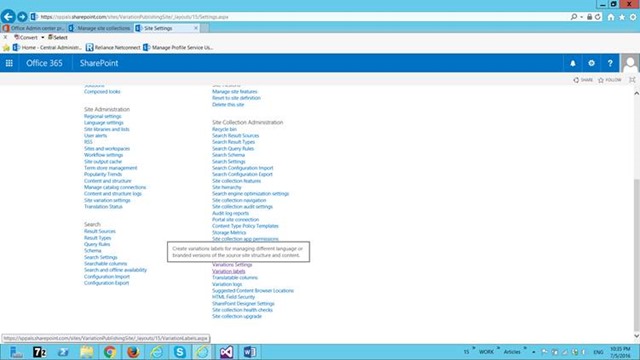Image resolution: width=640 pixels, height=360 pixels.
Task: Switch to the Manage site collections tab
Action: [100, 28]
